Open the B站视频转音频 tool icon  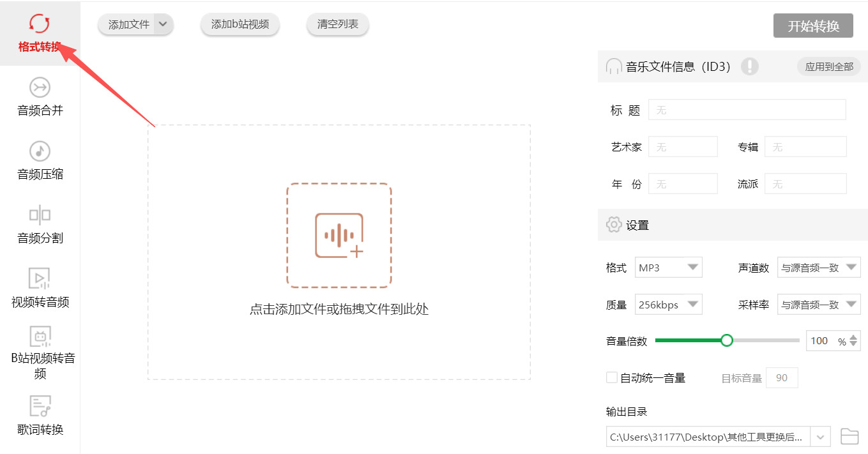(40, 337)
